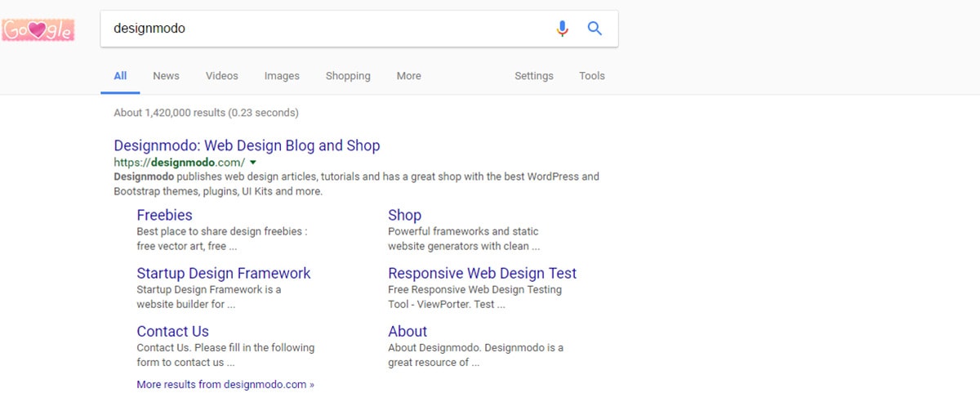Open the Shop sitelink

pos(405,215)
